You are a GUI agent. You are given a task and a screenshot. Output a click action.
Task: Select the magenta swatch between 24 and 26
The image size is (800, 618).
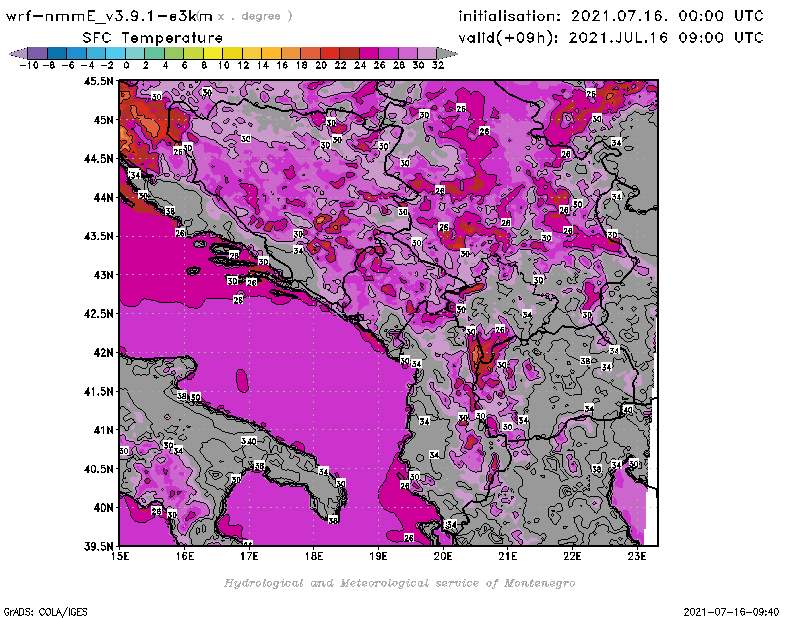pyautogui.click(x=368, y=53)
